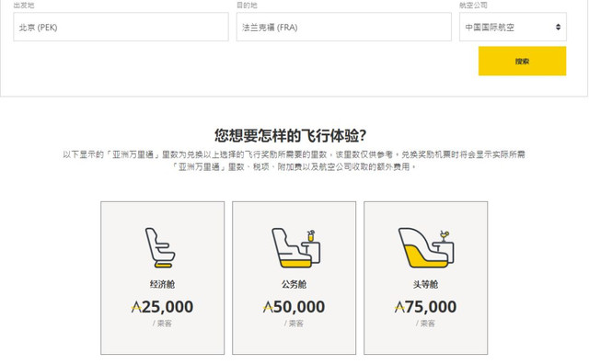Screen dimensions: 589x364
Task: Open the airline dropdown showing 中国国际航空
Action: [513, 27]
